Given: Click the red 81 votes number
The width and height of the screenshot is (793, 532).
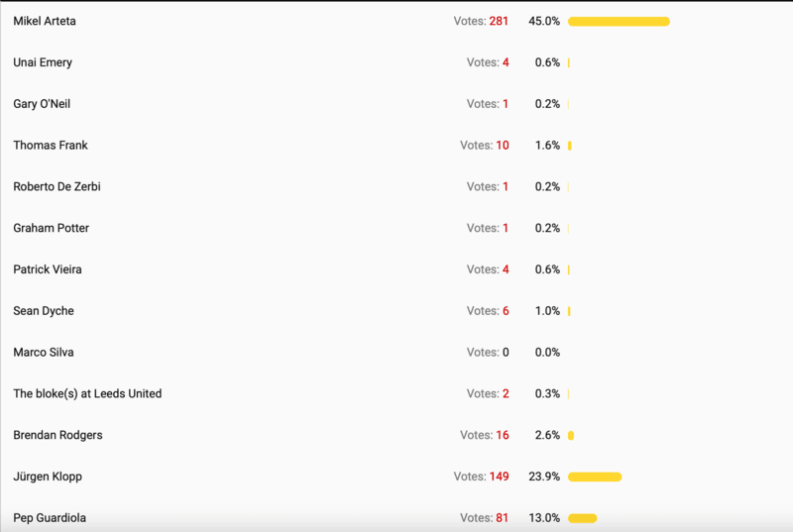Looking at the screenshot, I should pos(503,518).
